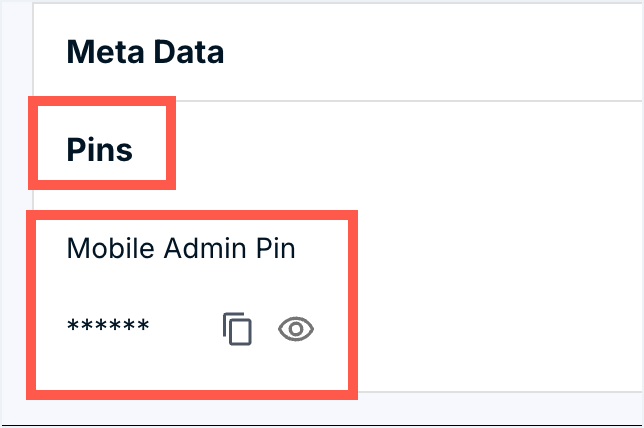Hit the duplicate icon next to the asterisks

click(x=237, y=329)
